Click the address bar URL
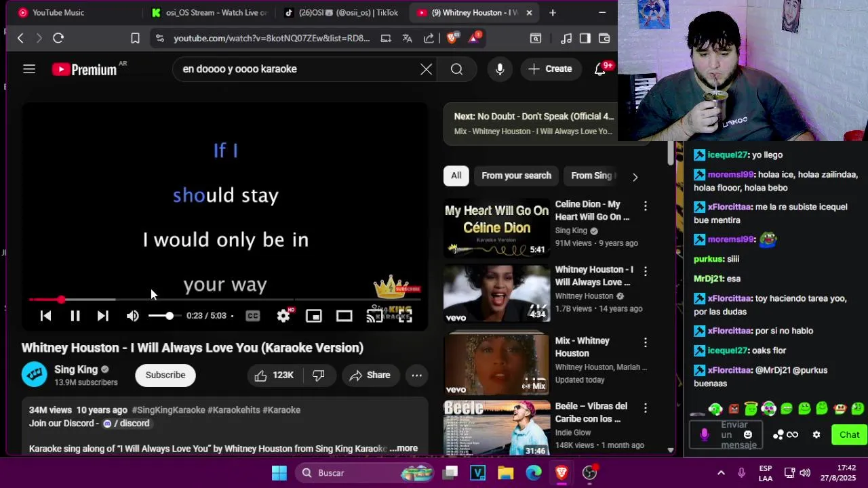868x488 pixels. pyautogui.click(x=272, y=39)
